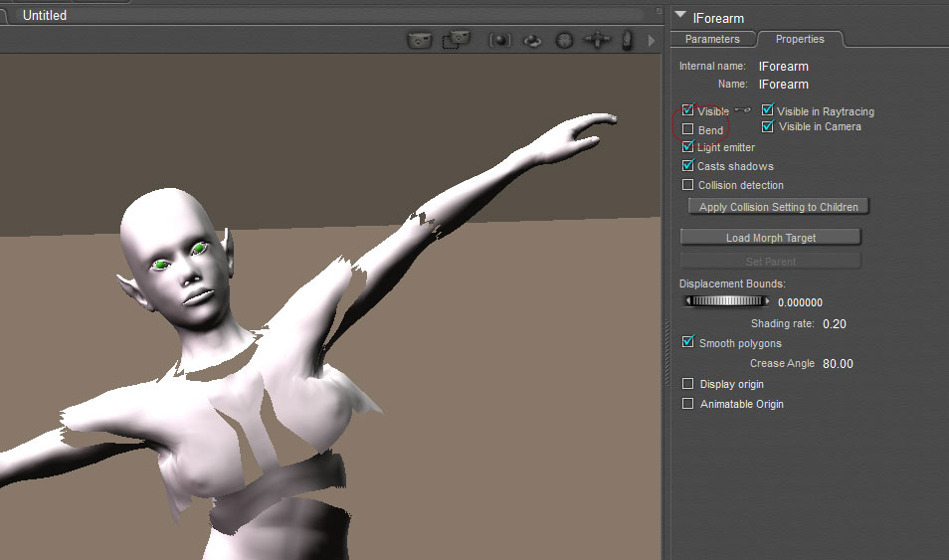This screenshot has width=949, height=560.
Task: Click the bracketed sphere preview icon
Action: click(499, 40)
